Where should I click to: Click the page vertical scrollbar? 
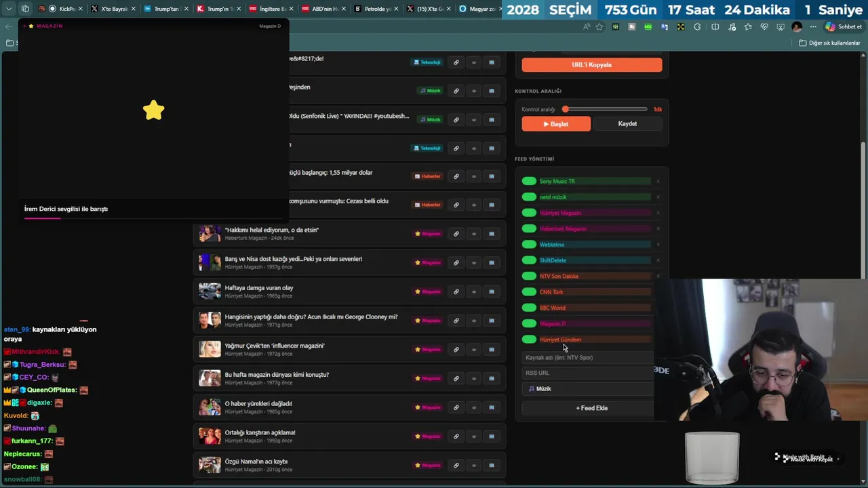pyautogui.click(x=863, y=210)
